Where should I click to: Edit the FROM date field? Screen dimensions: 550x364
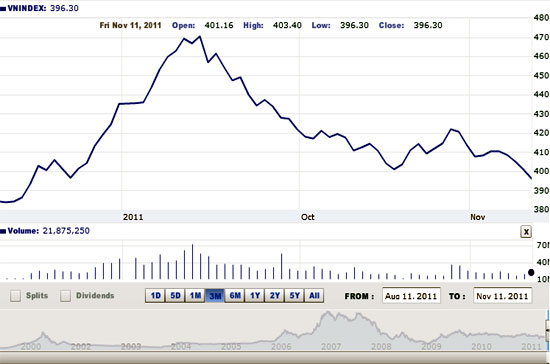(411, 296)
